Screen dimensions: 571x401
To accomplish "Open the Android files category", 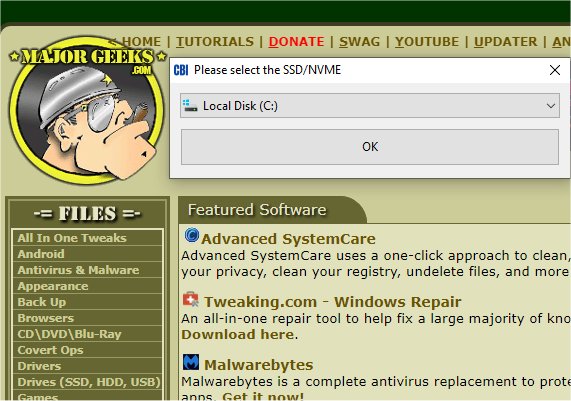I will tap(87, 254).
